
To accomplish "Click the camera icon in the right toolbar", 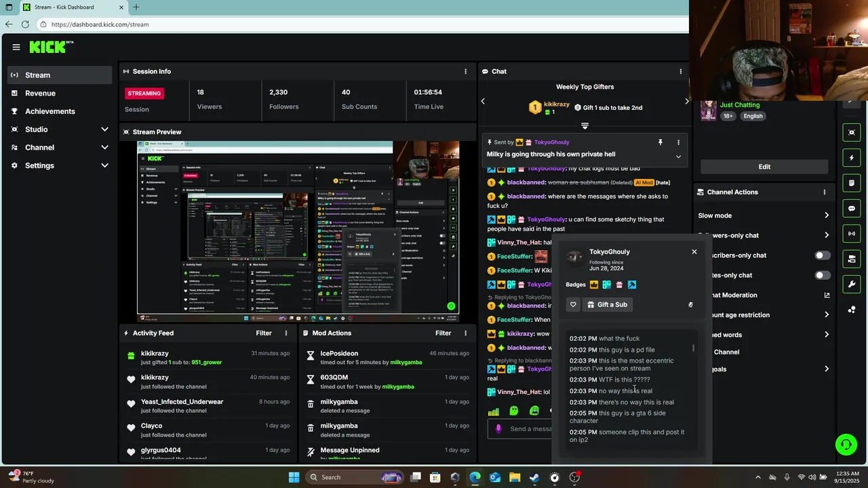I will [852, 258].
